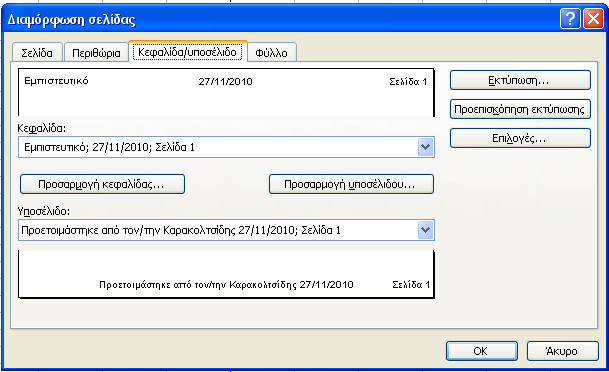Click the Επιλογές... button
This screenshot has width=609, height=372.
pyautogui.click(x=520, y=138)
